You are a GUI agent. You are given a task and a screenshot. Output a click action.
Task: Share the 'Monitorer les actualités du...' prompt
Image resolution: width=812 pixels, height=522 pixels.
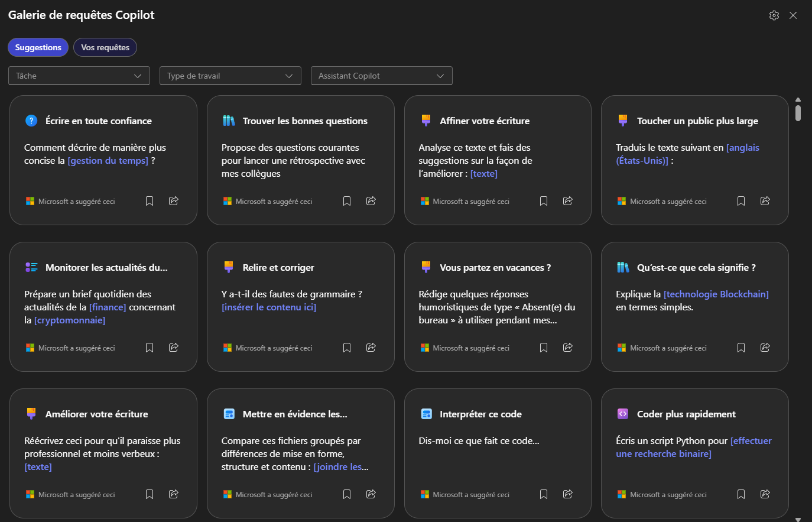[x=174, y=348]
